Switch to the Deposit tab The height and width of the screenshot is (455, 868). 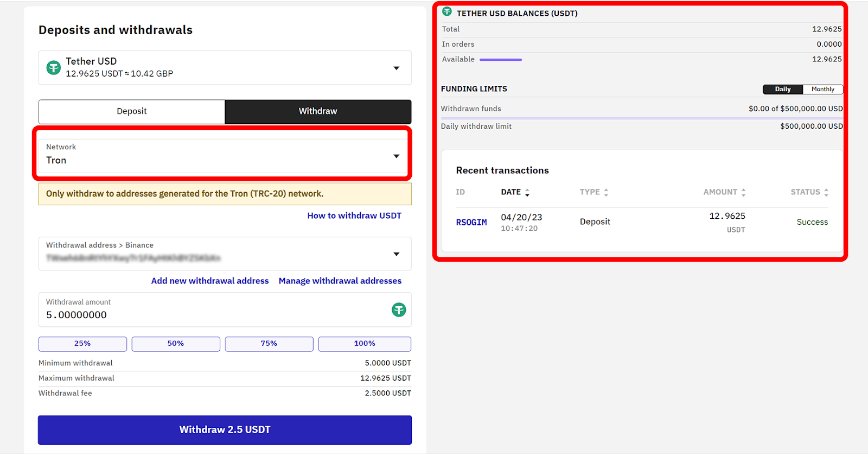click(x=132, y=111)
